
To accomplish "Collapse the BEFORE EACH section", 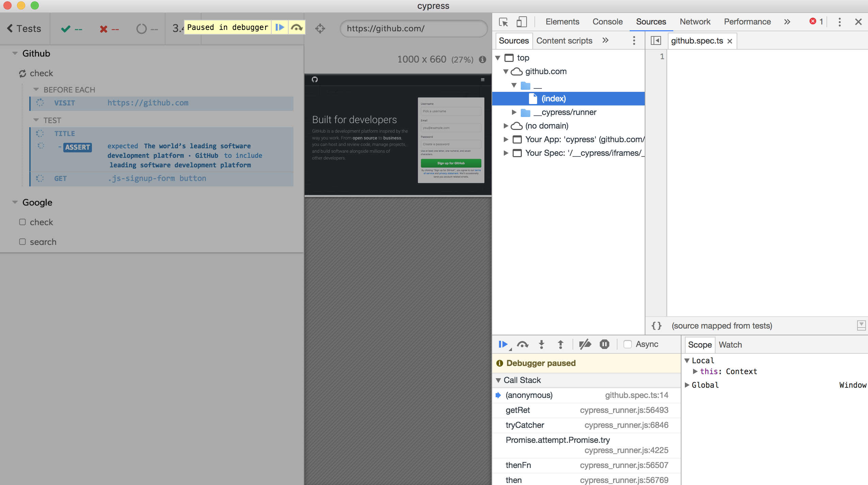I will click(36, 89).
